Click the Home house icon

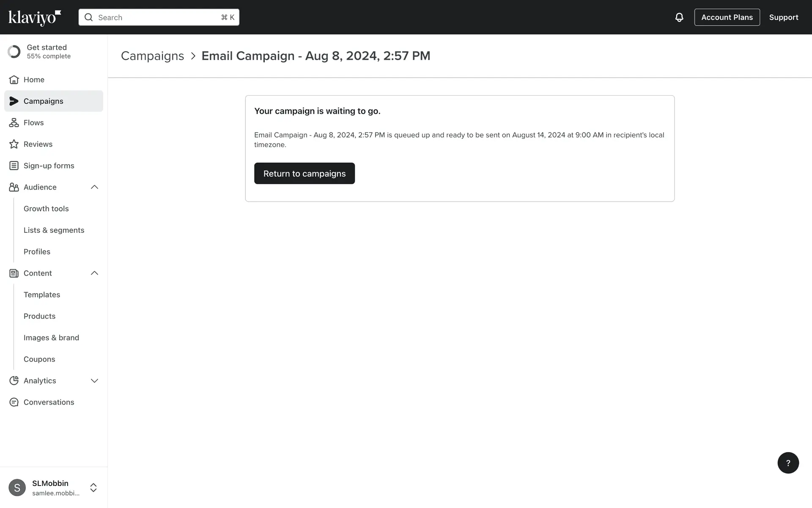tap(14, 80)
